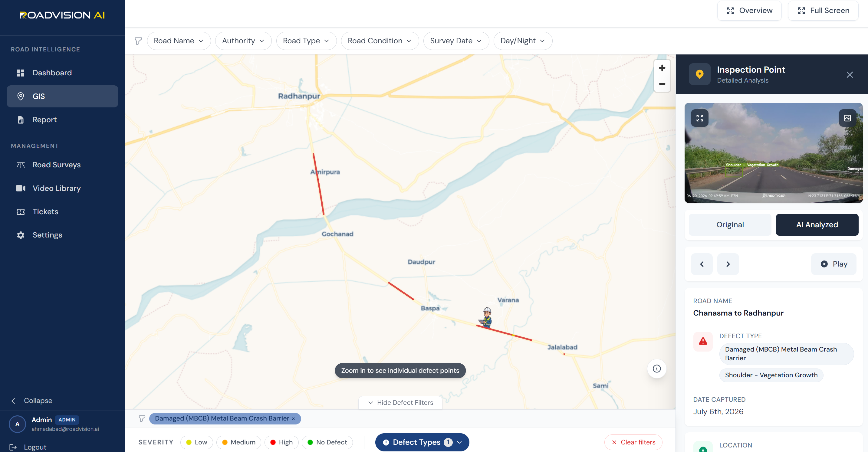Click the Daudpur map label
868x452 pixels.
421,262
